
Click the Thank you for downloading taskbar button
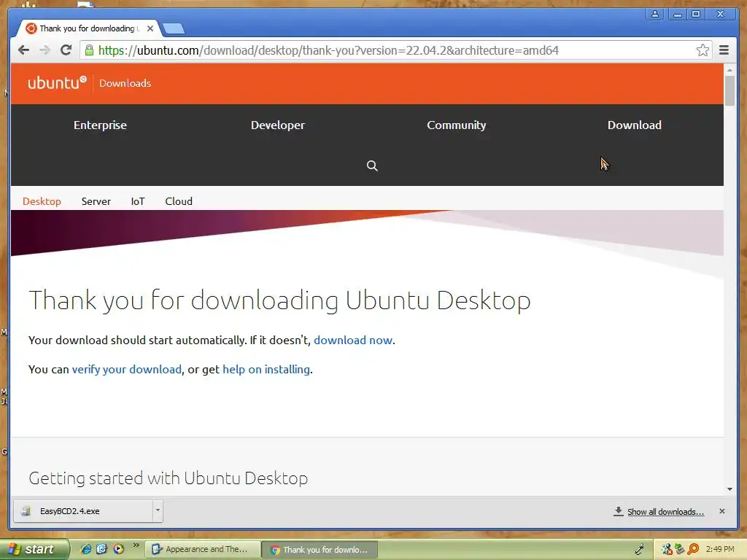320,550
